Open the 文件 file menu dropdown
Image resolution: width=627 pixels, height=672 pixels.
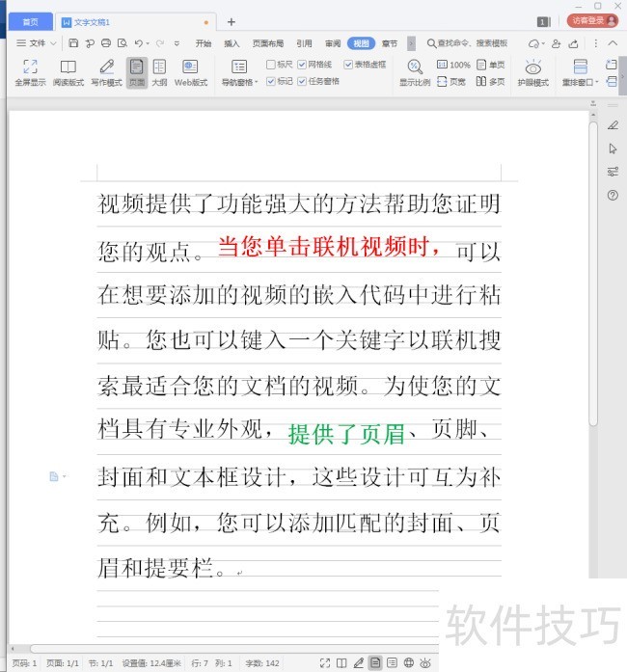[37, 43]
